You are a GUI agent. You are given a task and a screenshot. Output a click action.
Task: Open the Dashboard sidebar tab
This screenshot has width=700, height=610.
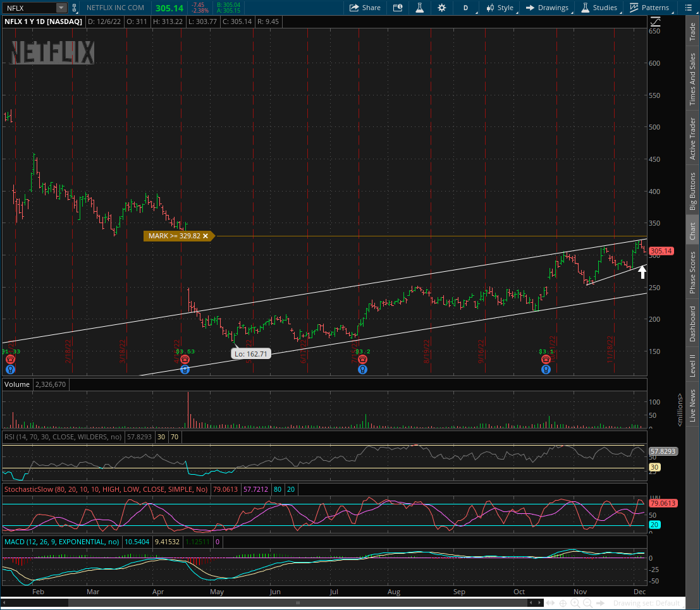pyautogui.click(x=692, y=324)
